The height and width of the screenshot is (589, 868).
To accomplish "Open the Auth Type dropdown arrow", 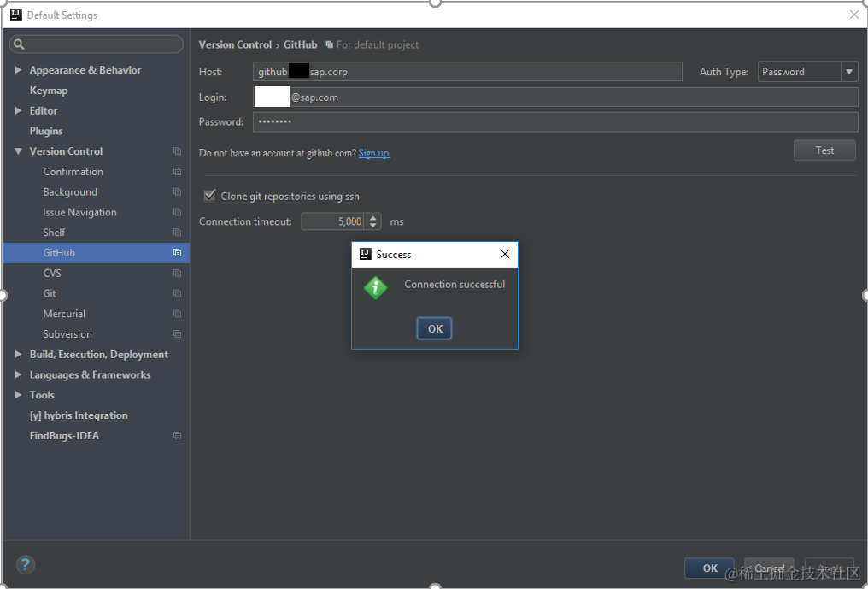I will 849,72.
